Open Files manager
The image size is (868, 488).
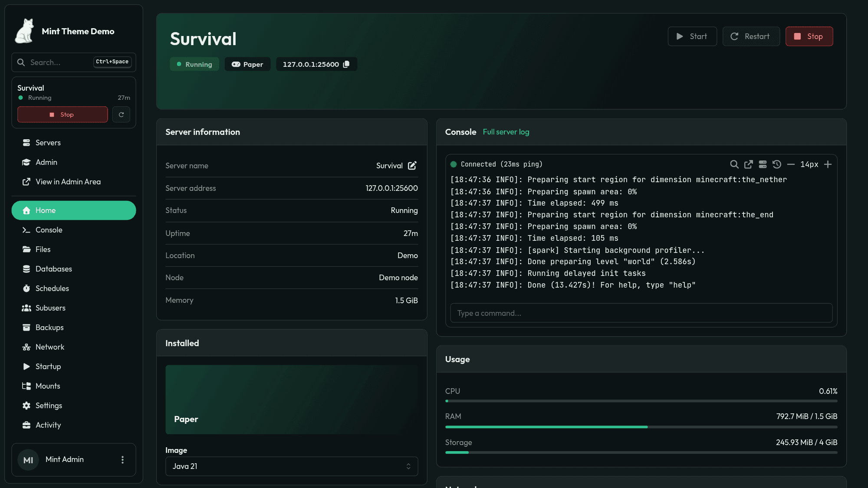tap(74, 249)
